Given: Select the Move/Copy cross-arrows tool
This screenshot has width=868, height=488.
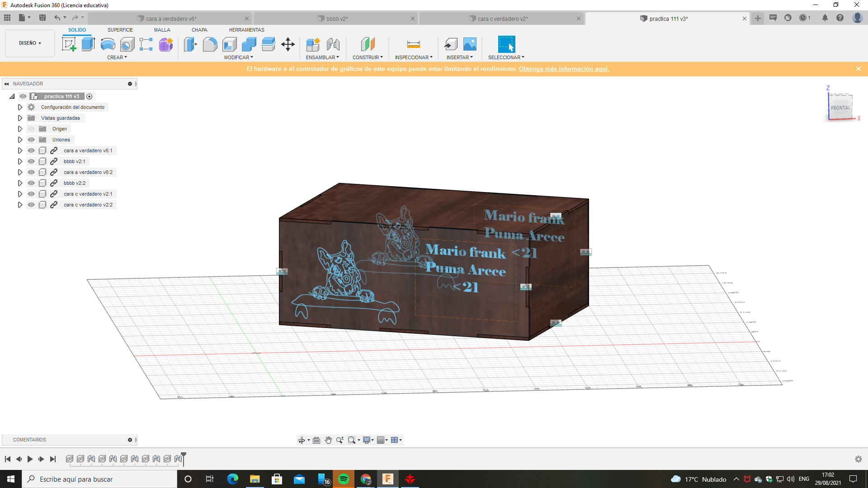Looking at the screenshot, I should coord(288,44).
